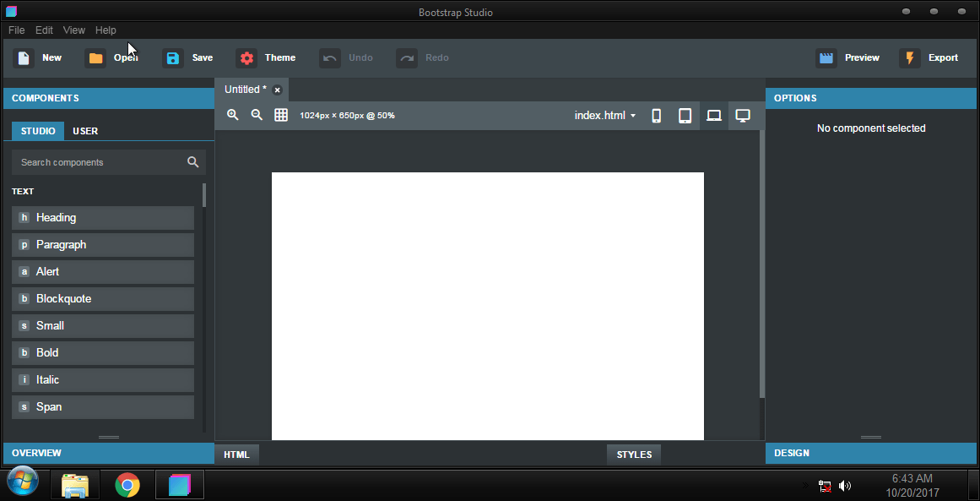Screen dimensions: 980x501
Task: Open the Theme settings
Action: (267, 57)
